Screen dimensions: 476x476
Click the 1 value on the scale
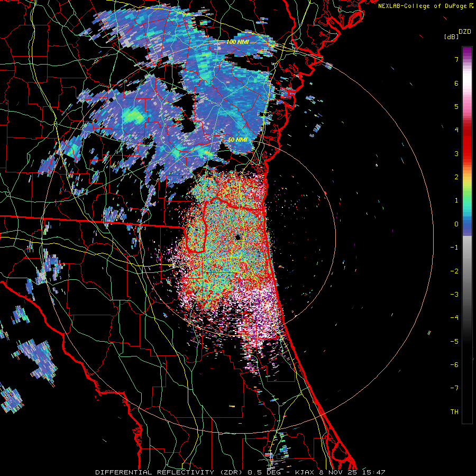pyautogui.click(x=456, y=200)
